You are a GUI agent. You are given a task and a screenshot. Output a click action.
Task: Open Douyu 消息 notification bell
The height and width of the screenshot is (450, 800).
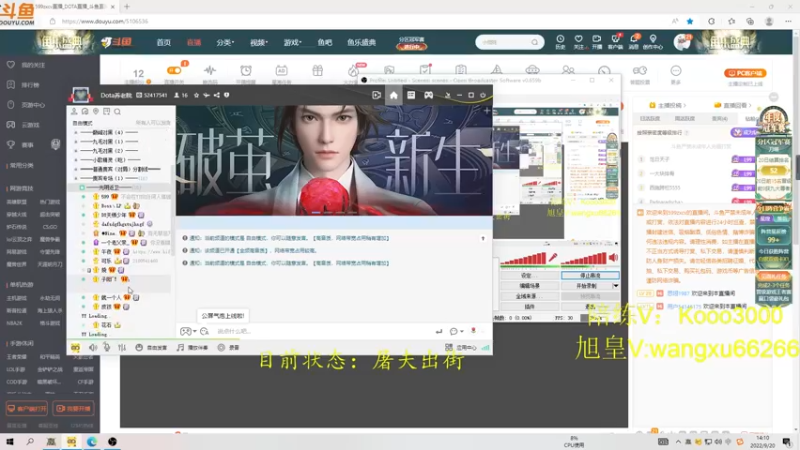click(x=634, y=42)
